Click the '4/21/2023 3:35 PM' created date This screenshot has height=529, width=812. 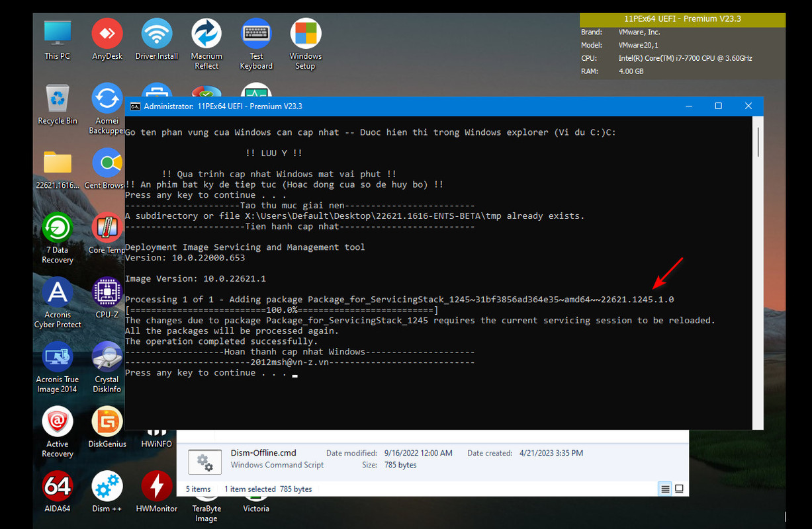(552, 453)
